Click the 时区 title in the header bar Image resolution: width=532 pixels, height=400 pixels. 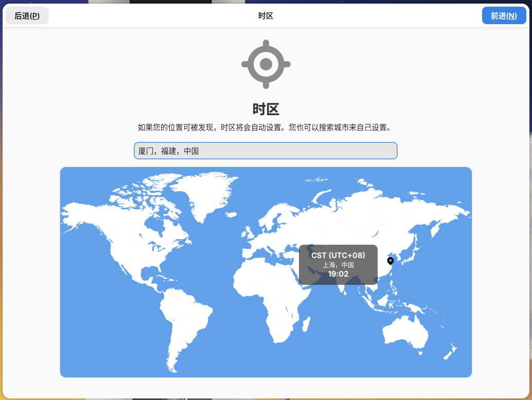point(265,16)
